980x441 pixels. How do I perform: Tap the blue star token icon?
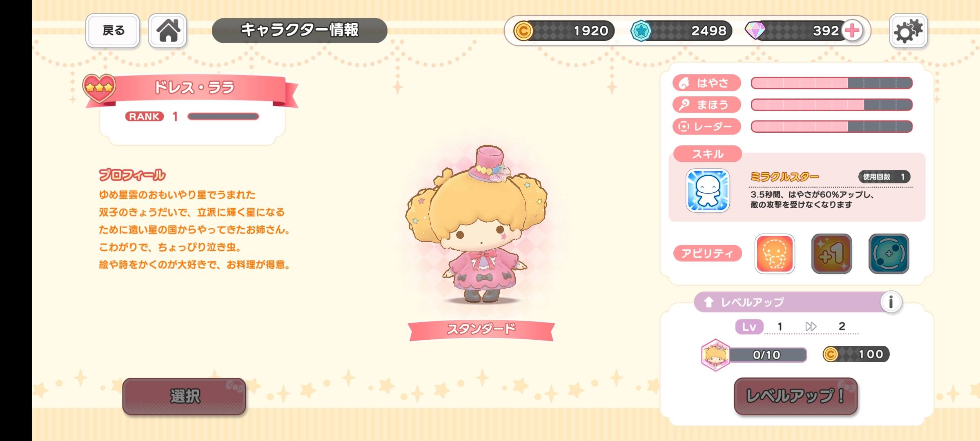click(x=641, y=31)
